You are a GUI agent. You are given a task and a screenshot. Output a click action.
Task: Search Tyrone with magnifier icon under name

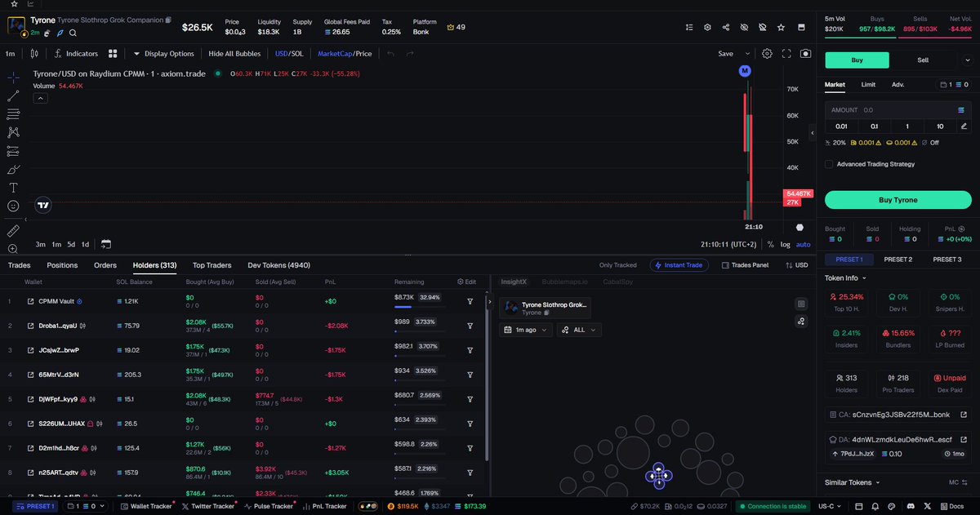click(73, 33)
